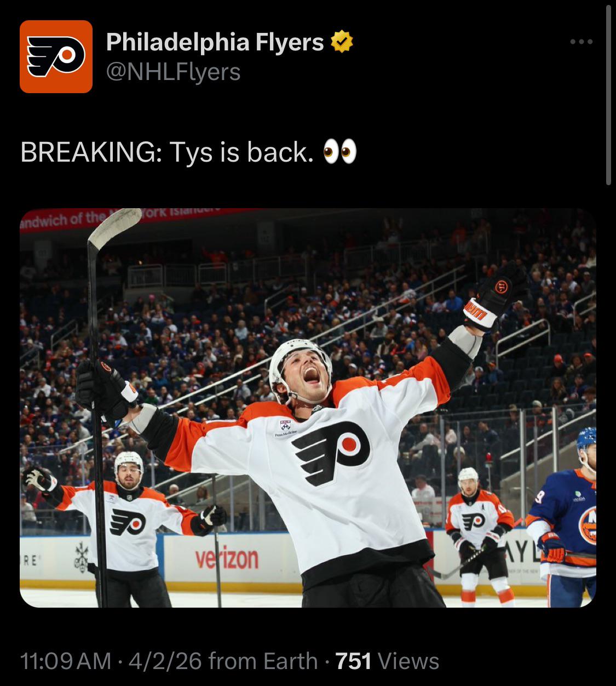This screenshot has width=616, height=686.
Task: Open the 751 Views count
Action: coord(387,661)
